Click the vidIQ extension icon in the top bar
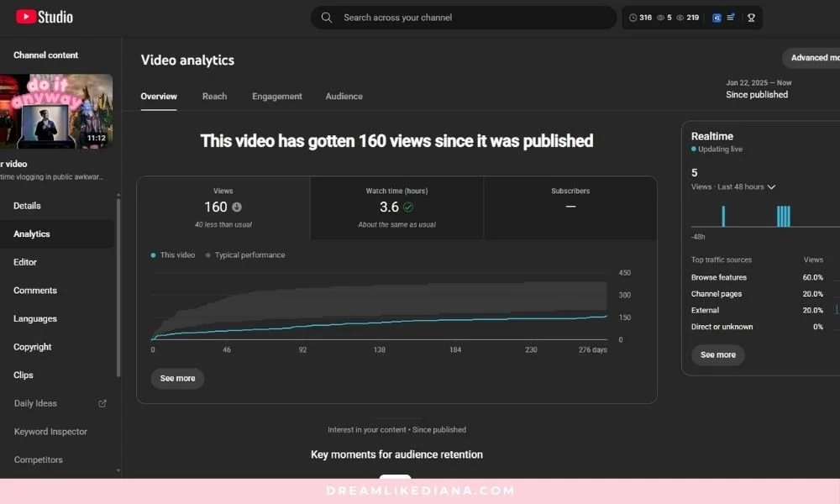This screenshot has width=840, height=504. click(x=717, y=17)
